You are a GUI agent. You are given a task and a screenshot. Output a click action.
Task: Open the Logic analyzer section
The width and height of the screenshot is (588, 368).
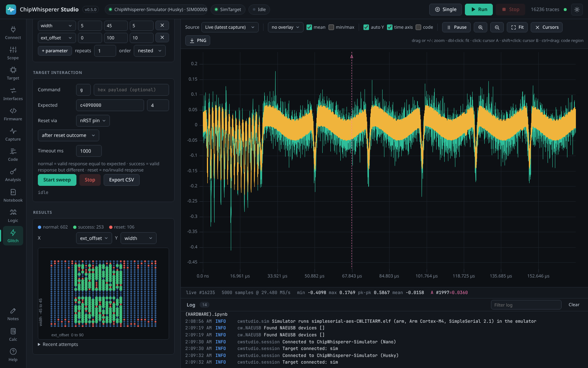coord(13,216)
